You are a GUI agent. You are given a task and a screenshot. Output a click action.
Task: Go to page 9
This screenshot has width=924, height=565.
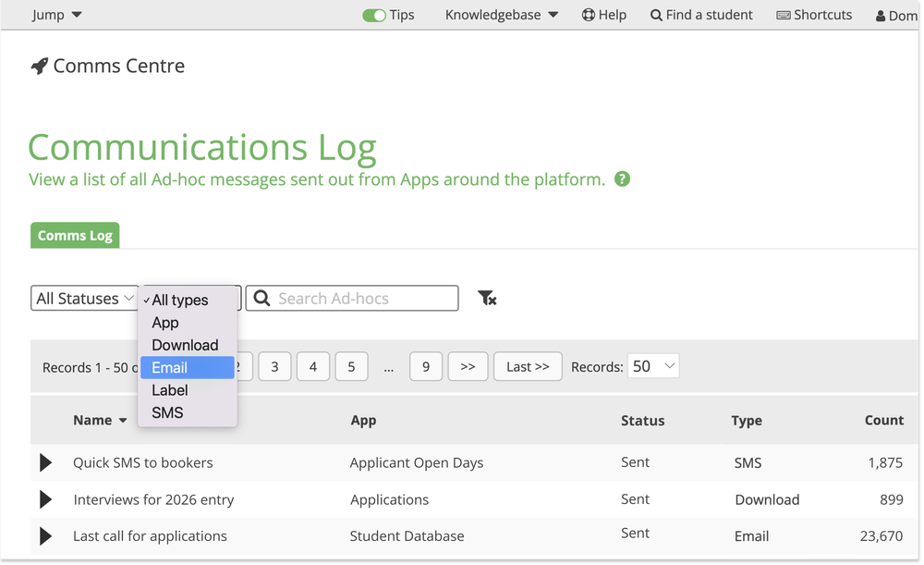(425, 367)
